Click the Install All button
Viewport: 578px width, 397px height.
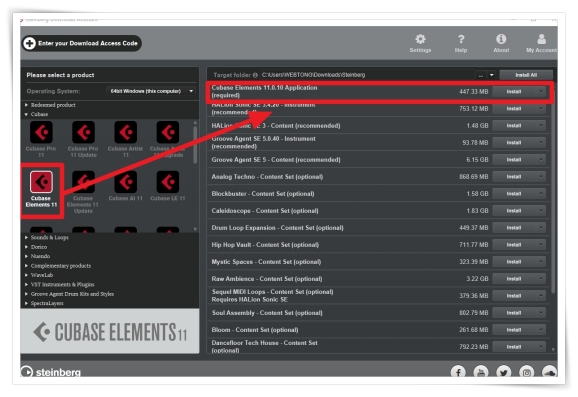click(526, 75)
